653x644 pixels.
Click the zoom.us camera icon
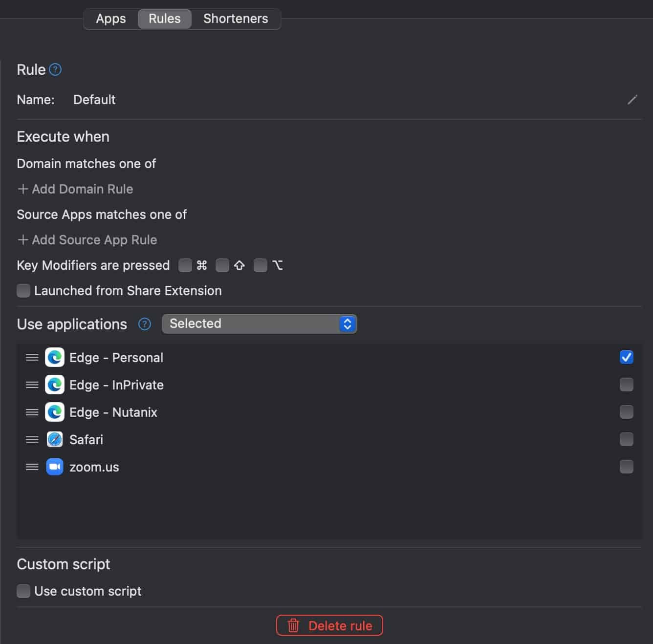(x=55, y=467)
